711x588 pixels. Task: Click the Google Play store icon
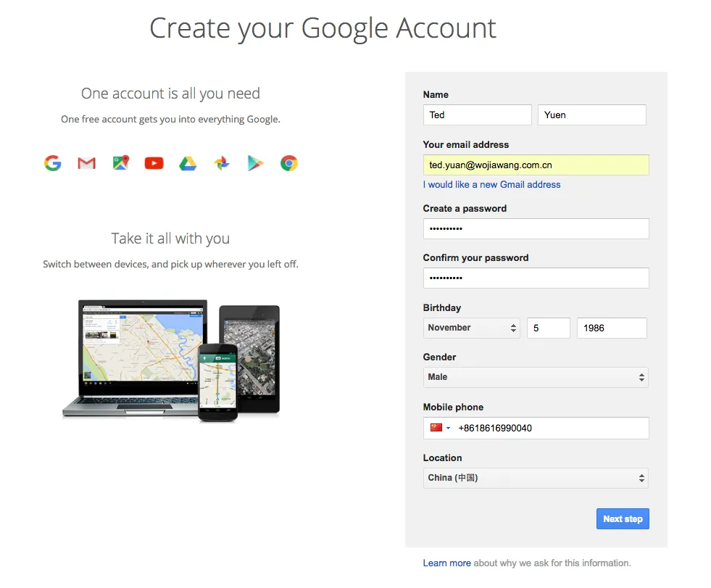tap(255, 163)
